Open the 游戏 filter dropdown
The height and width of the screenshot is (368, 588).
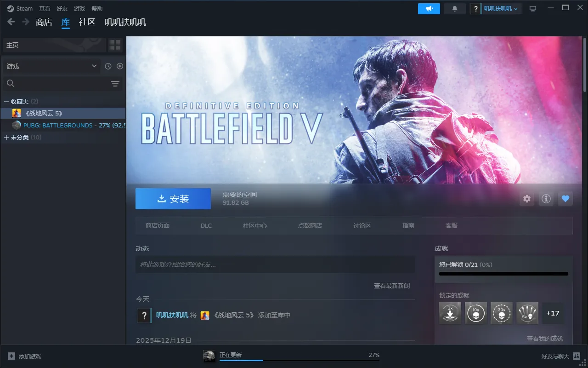(51, 66)
